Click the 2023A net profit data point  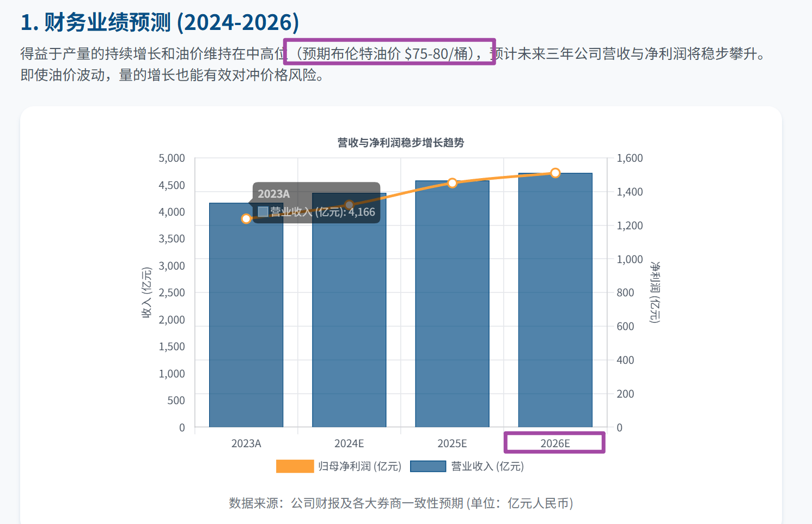246,218
